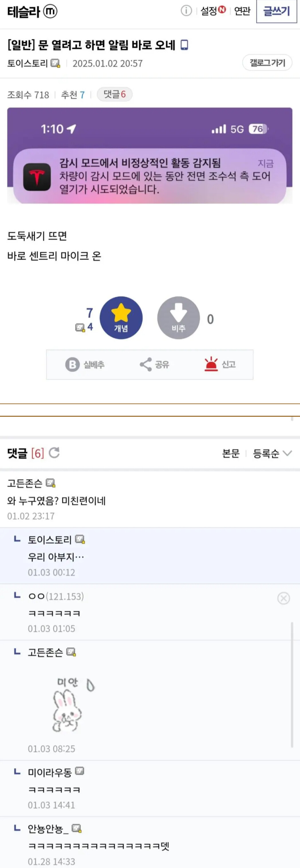
Task: Delete the ㅇㅇ(121.153) comment with X icon
Action: 283,598
